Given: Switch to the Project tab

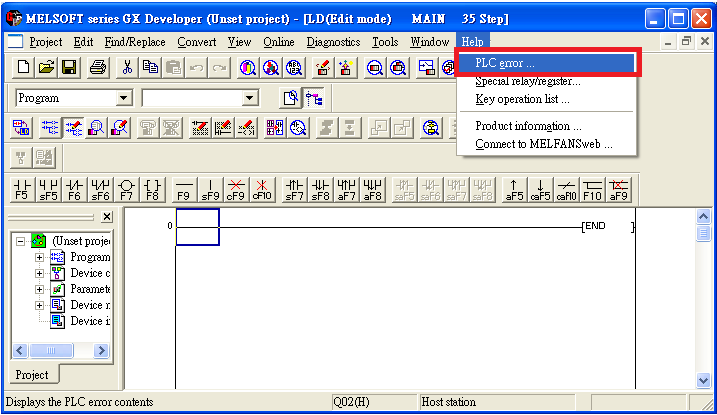Looking at the screenshot, I should [32, 375].
